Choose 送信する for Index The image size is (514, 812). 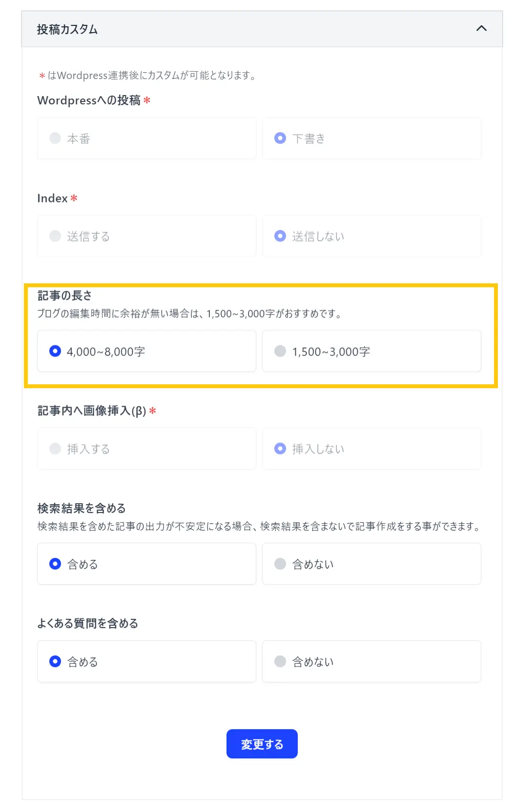(x=55, y=237)
